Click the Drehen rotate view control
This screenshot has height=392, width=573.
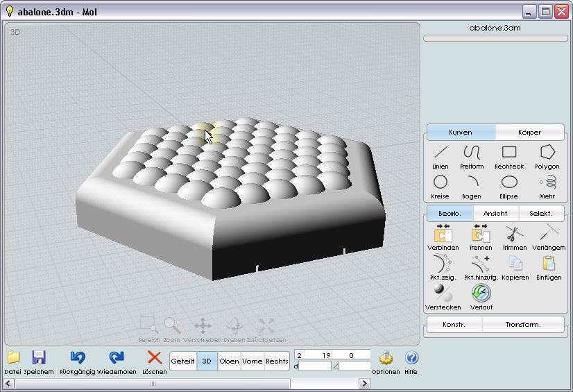point(234,330)
